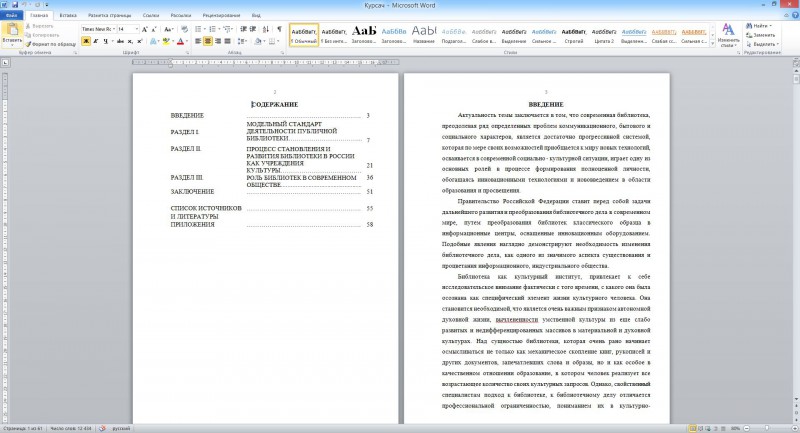The width and height of the screenshot is (800, 433).
Task: Toggle Align Left paragraph alignment
Action: coord(198,41)
